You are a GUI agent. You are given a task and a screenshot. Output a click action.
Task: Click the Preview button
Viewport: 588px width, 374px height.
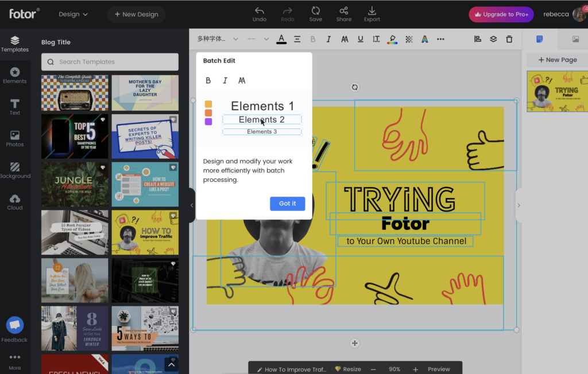439,369
